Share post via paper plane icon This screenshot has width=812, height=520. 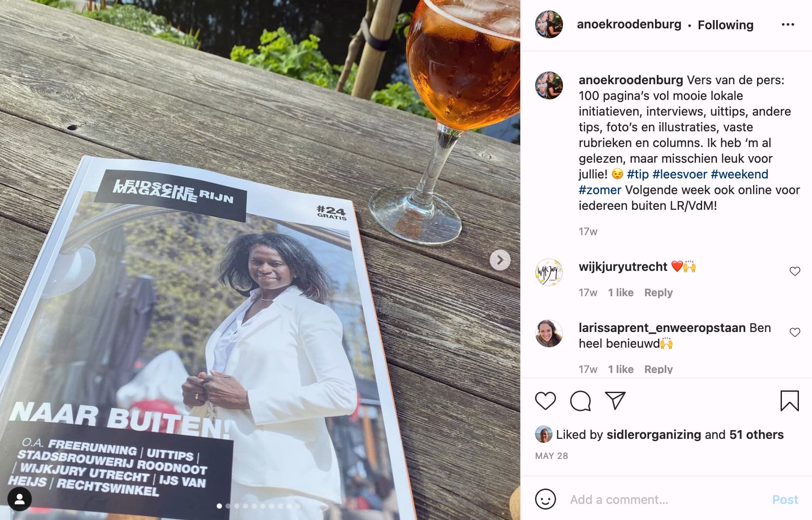(615, 401)
